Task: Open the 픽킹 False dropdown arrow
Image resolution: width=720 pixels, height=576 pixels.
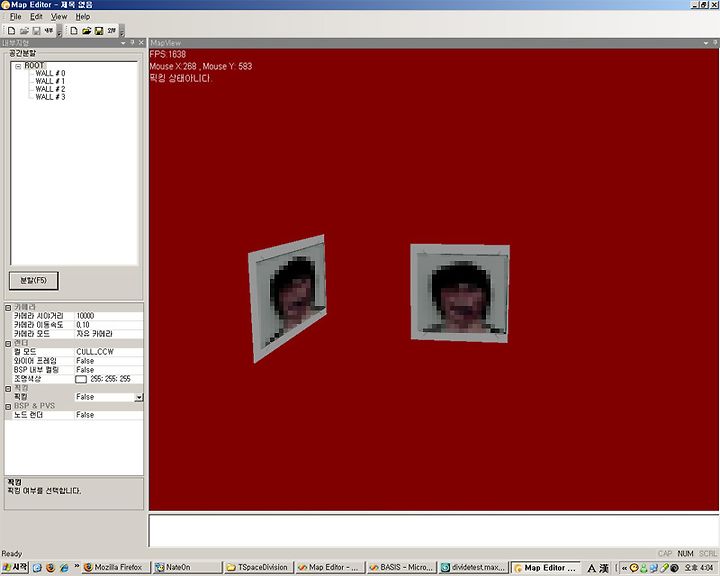Action: click(139, 397)
